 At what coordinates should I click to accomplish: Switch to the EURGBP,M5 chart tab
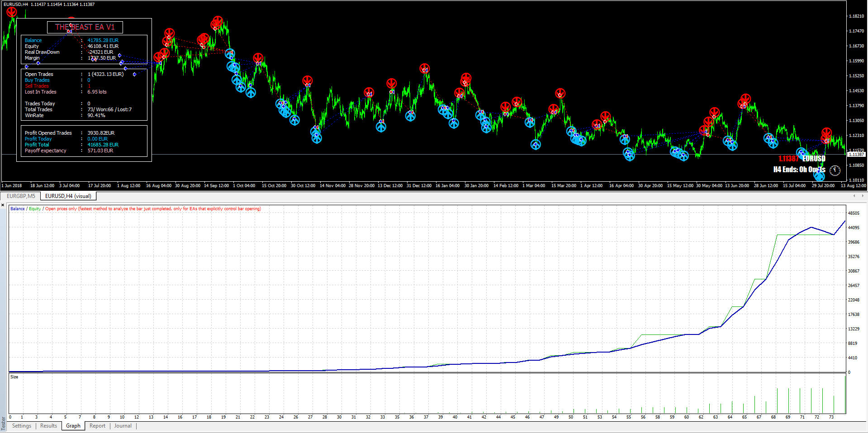21,196
